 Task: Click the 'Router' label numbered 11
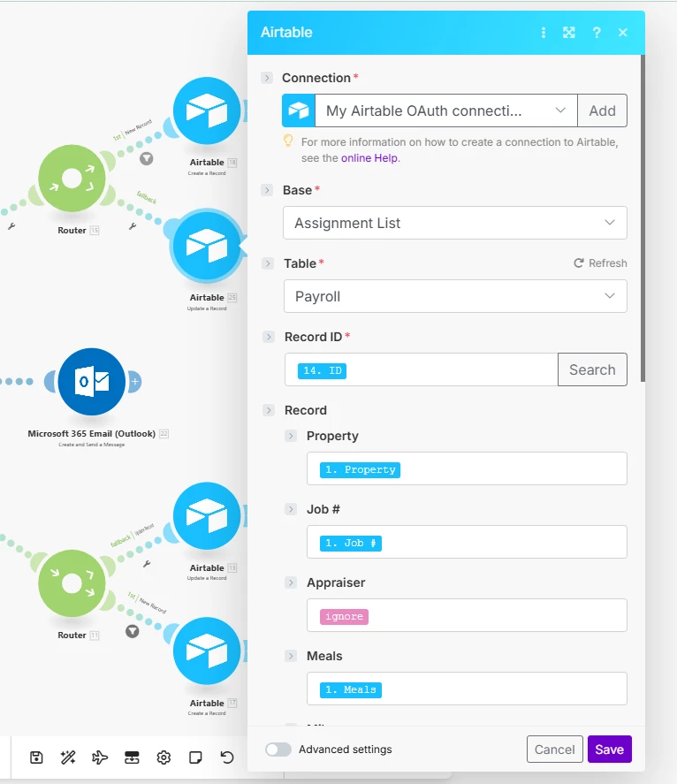tap(72, 635)
